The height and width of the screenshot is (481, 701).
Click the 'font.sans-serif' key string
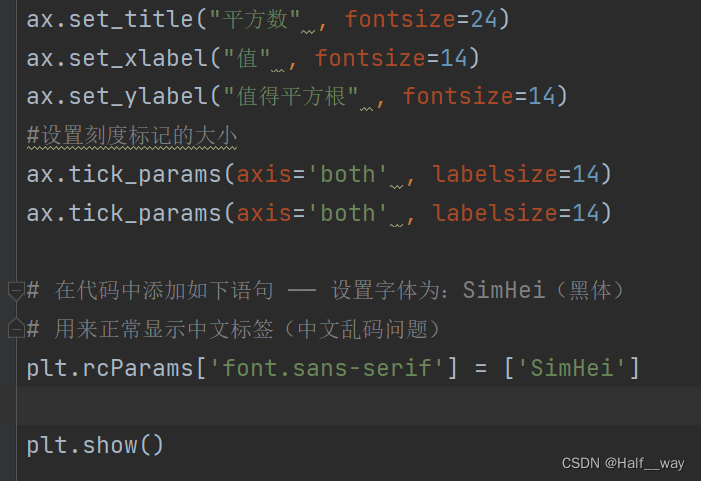[x=326, y=368]
